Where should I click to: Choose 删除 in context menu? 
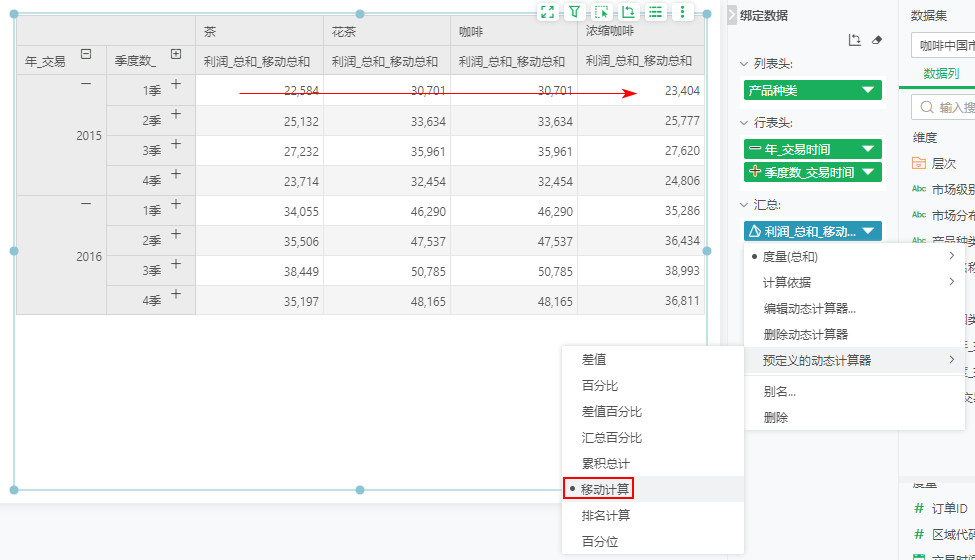click(854, 418)
